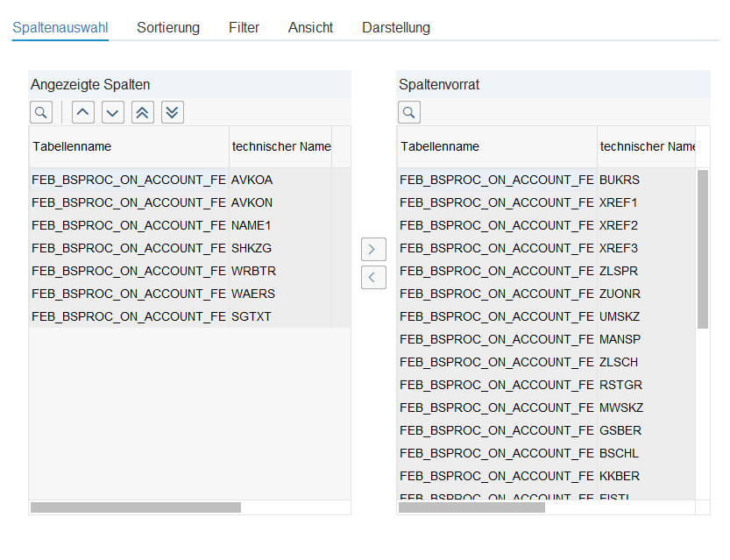This screenshot has height=560, width=730.
Task: Move selected column to the top
Action: pos(143,112)
